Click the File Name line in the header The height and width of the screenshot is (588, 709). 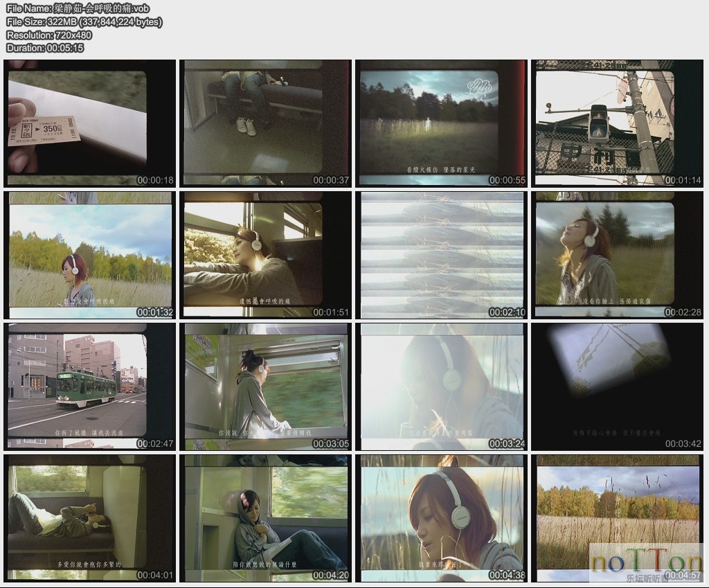(78, 8)
